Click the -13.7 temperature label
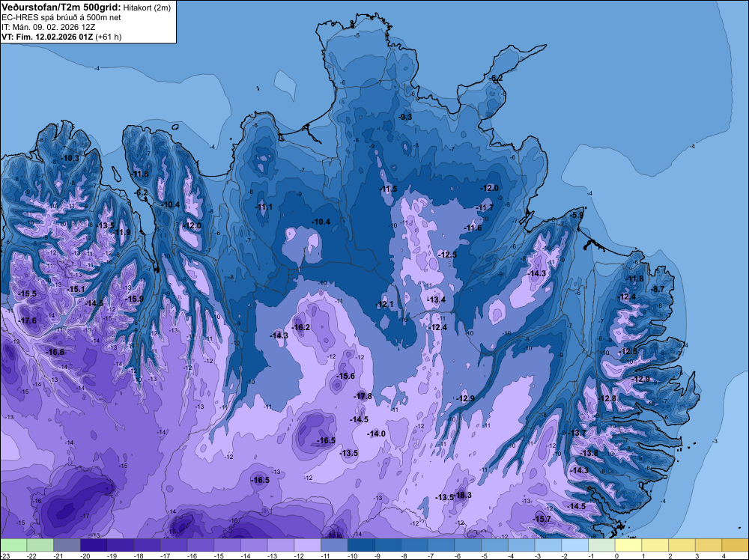Screen dimensions: 749x560 point(577,433)
